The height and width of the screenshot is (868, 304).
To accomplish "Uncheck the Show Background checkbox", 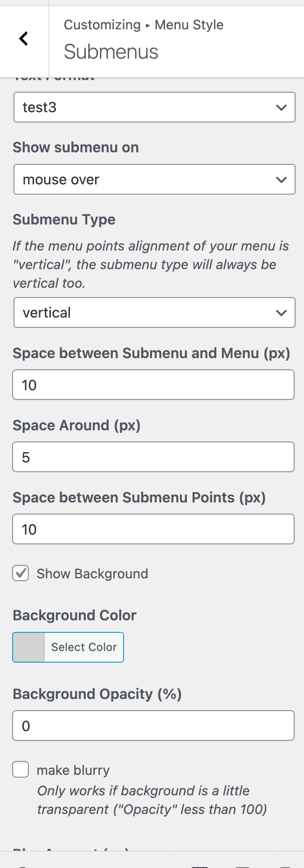I will click(x=21, y=573).
